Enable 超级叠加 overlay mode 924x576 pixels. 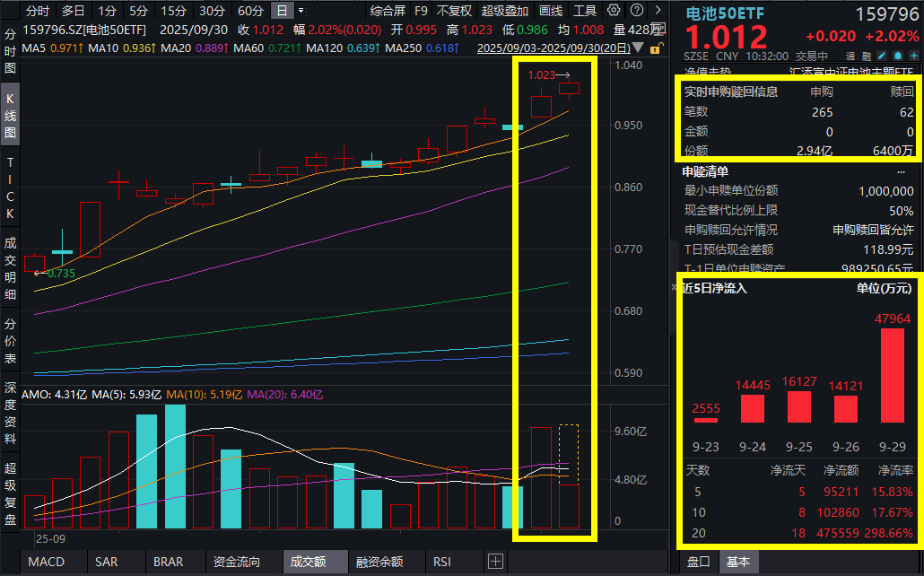click(x=505, y=11)
